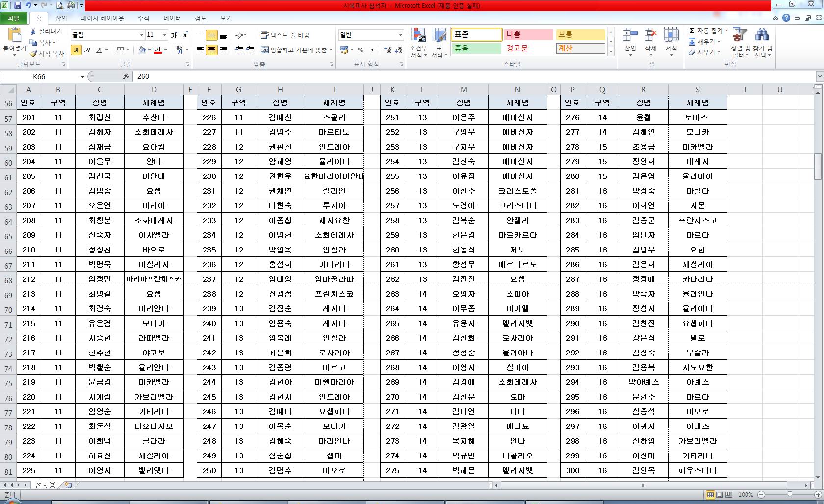Switch to the 데이터 tab

(x=172, y=18)
